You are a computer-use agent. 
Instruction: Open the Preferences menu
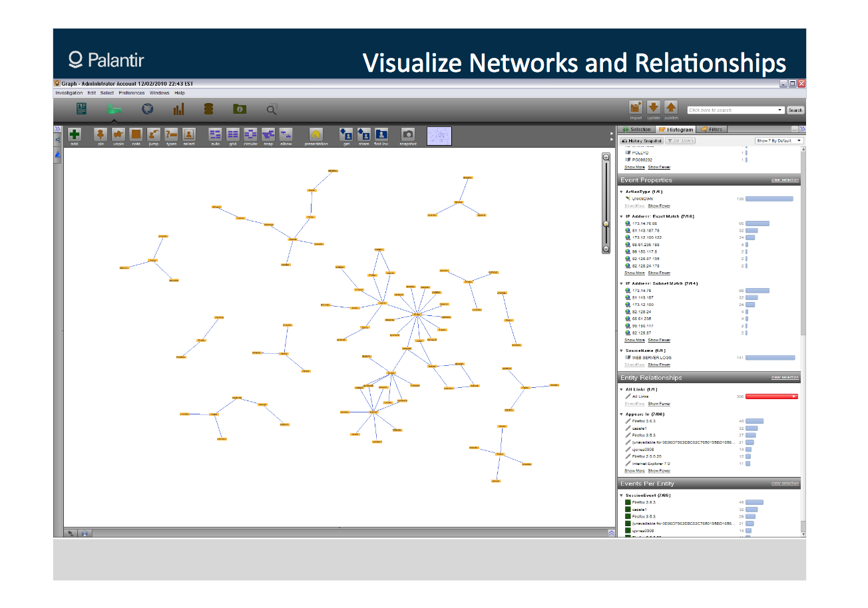[132, 93]
